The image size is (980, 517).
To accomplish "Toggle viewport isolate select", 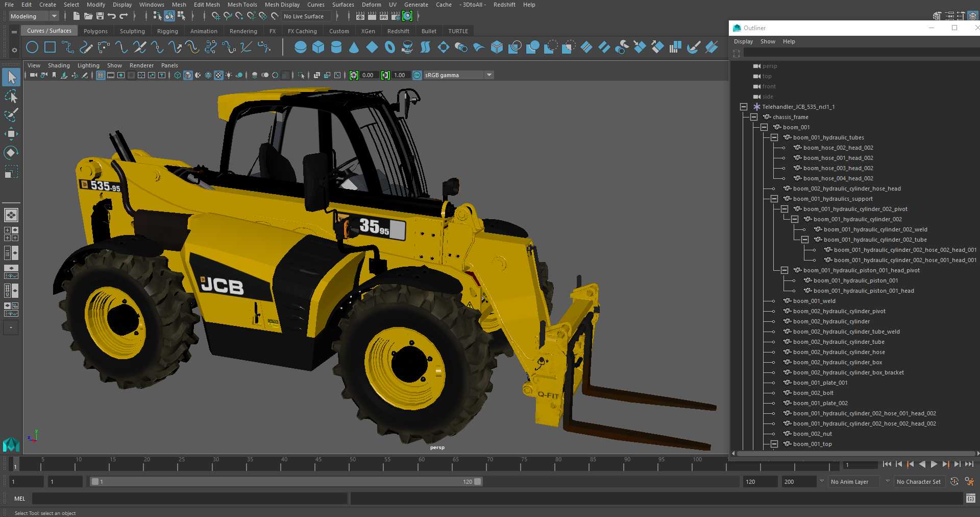I will [x=301, y=75].
